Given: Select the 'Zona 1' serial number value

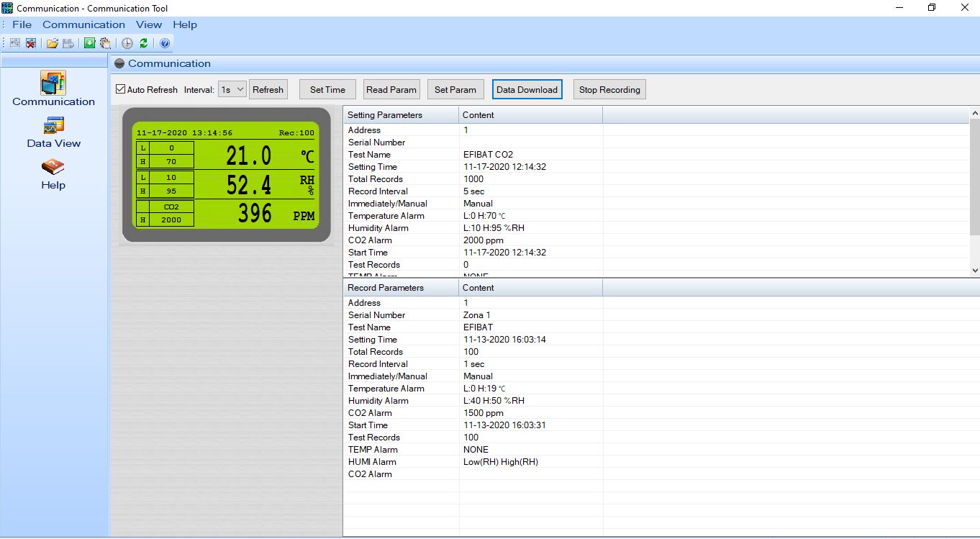Looking at the screenshot, I should 476,315.
